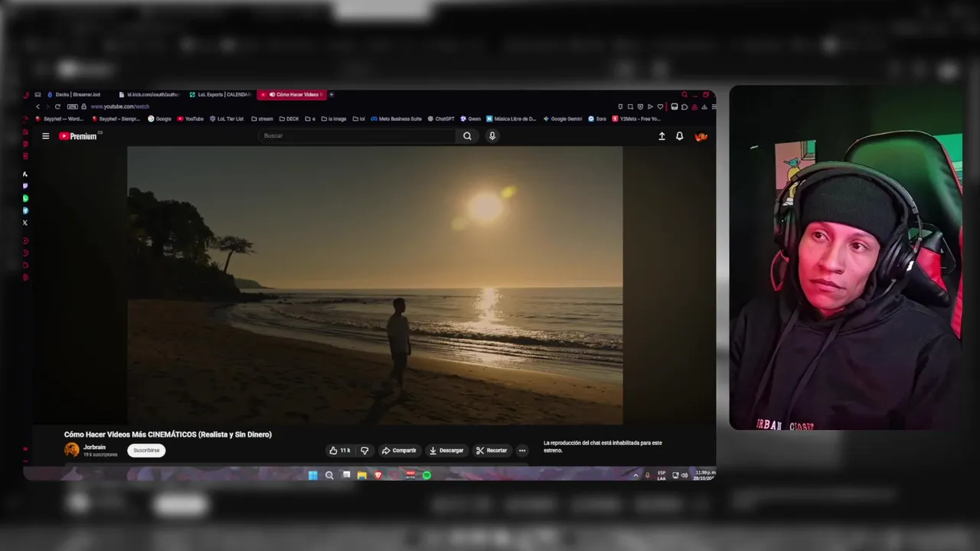Image resolution: width=980 pixels, height=551 pixels.
Task: Like the video with 11 k thumbs-up
Action: pos(340,451)
